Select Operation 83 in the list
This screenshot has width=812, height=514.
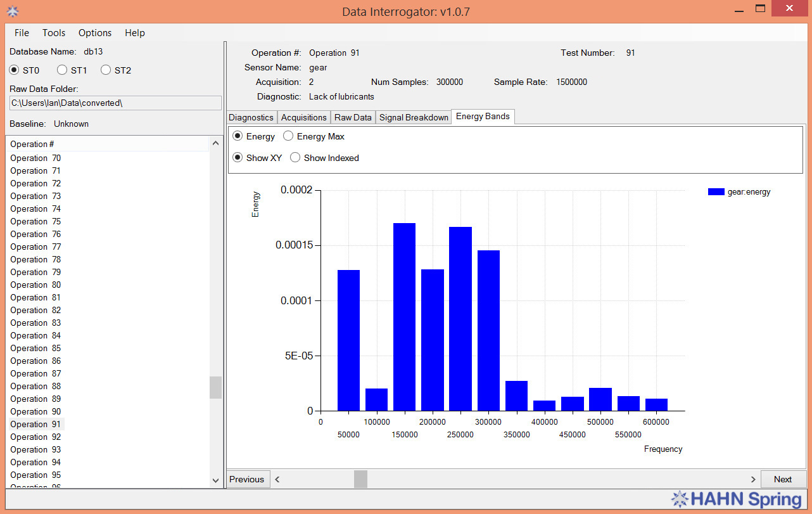pyautogui.click(x=35, y=323)
